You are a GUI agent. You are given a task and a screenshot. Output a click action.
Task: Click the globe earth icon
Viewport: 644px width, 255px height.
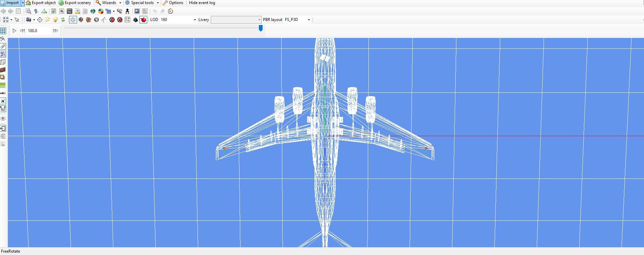[x=93, y=11]
